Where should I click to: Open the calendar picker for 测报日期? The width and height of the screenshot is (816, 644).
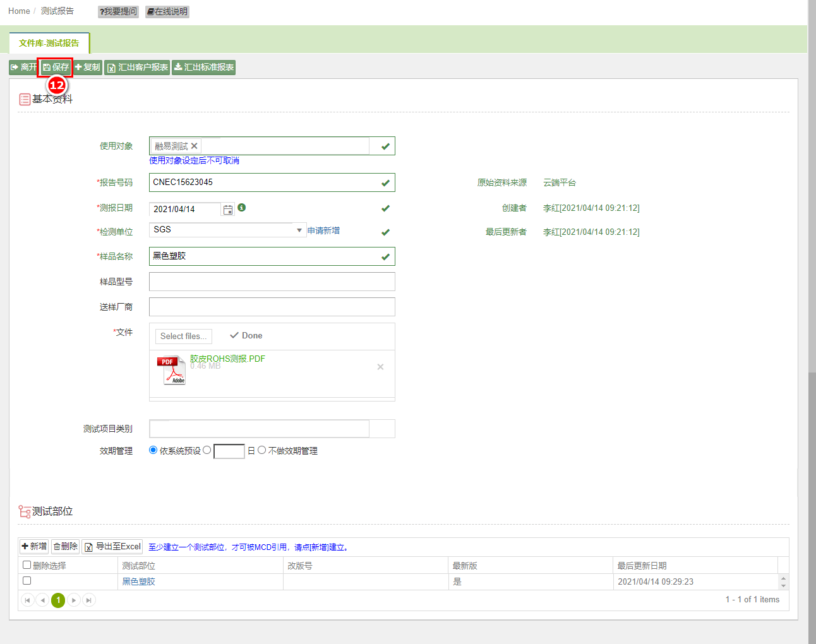click(228, 210)
